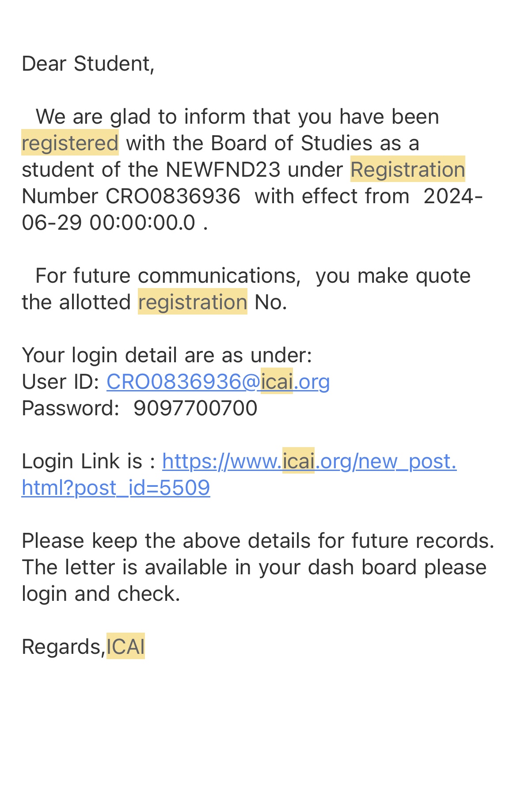Image resolution: width=517 pixels, height=812 pixels.
Task: Click highlighted "registration" before "No."
Action: pyautogui.click(x=192, y=302)
